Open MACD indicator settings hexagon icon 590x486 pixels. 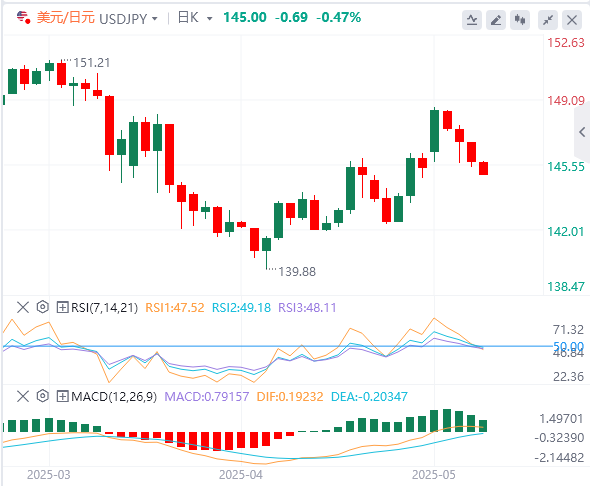click(43, 396)
